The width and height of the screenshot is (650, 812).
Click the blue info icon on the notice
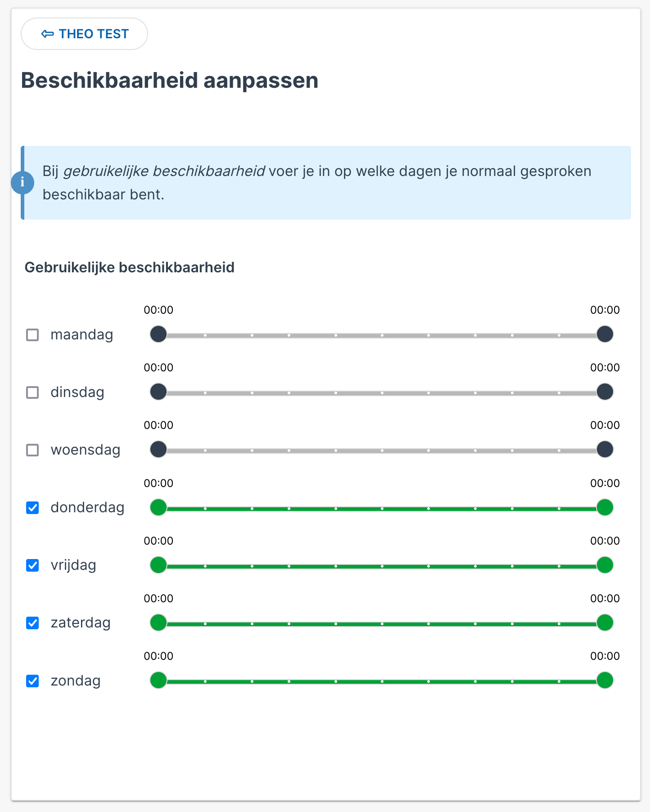coord(23,183)
